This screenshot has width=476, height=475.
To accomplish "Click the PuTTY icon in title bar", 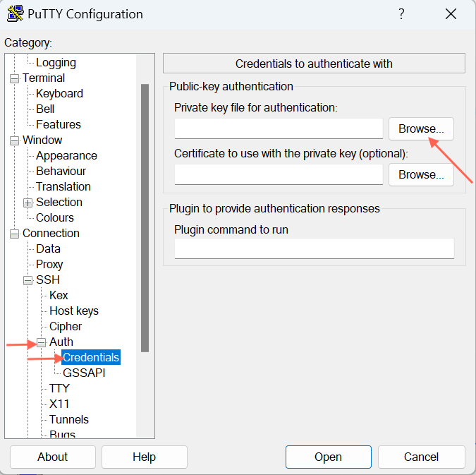I will pyautogui.click(x=14, y=14).
